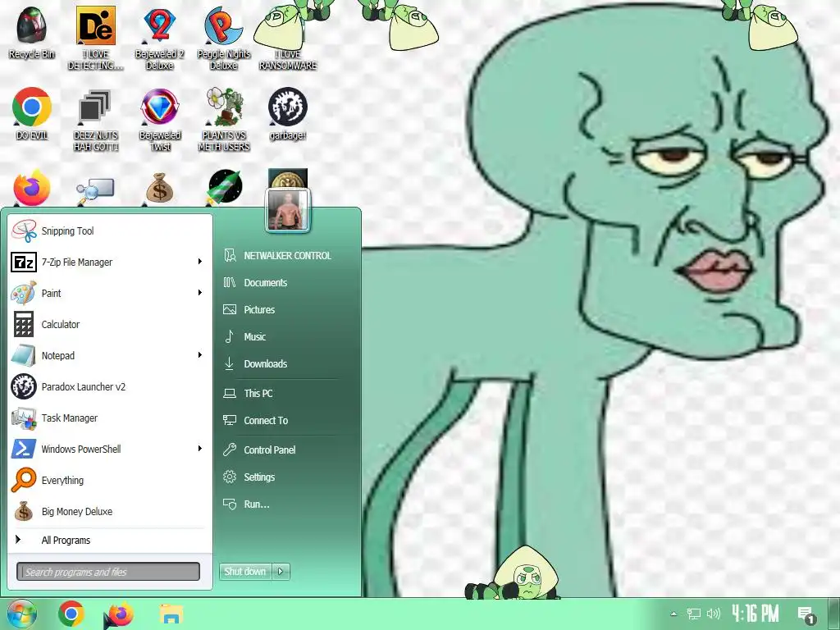Open the I LOVE RANSOMWARE desktop icon

tap(288, 38)
